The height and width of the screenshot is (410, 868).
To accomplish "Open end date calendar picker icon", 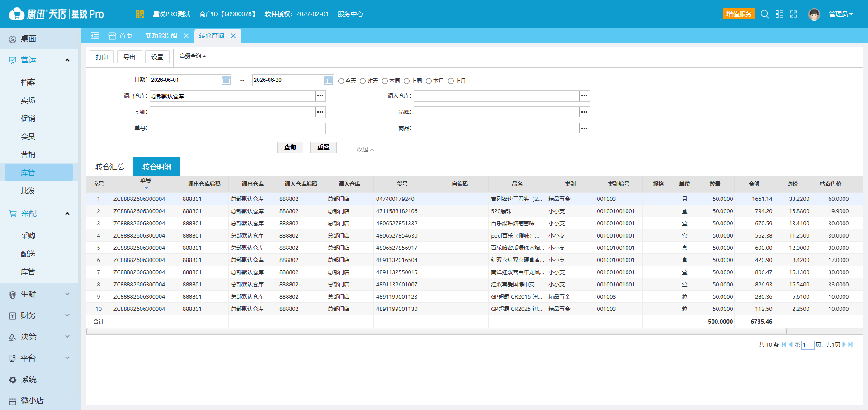I will point(329,80).
